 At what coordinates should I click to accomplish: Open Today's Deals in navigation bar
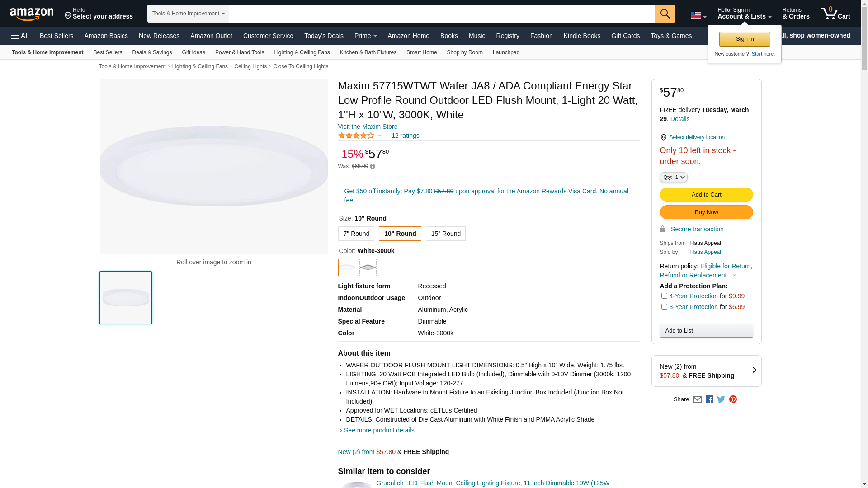pos(324,36)
